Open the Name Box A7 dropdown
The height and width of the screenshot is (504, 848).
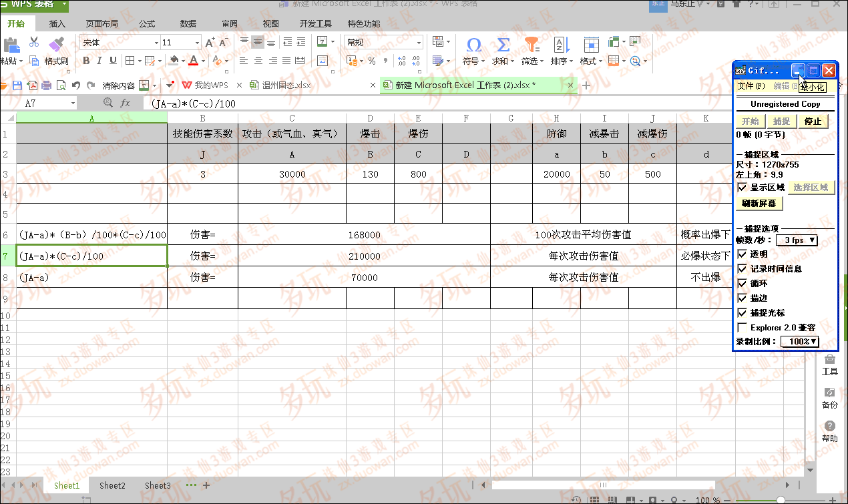coord(73,103)
